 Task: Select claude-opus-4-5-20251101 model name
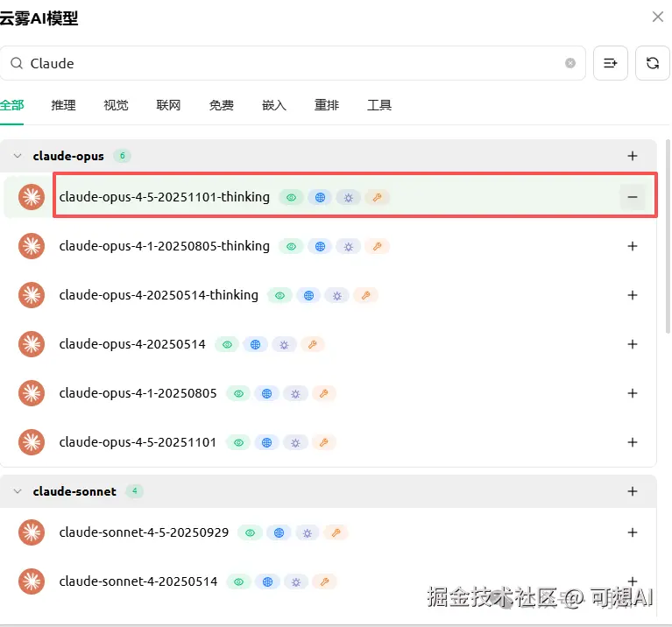(138, 442)
